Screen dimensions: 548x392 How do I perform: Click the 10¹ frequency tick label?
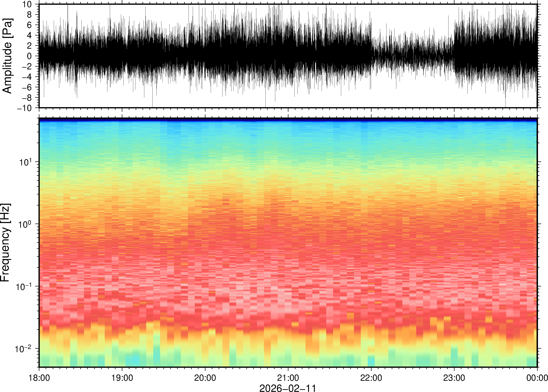tap(25, 162)
